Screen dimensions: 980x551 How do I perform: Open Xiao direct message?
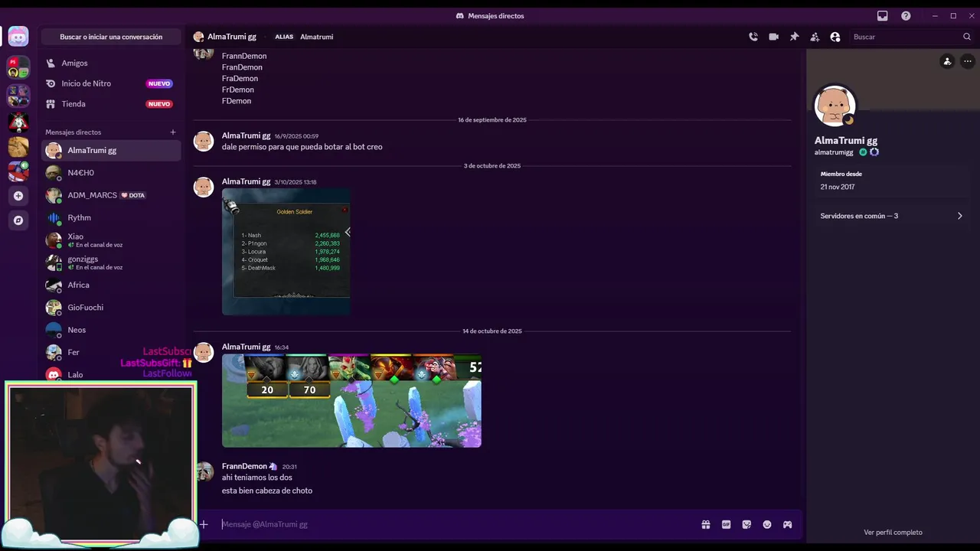click(x=111, y=240)
